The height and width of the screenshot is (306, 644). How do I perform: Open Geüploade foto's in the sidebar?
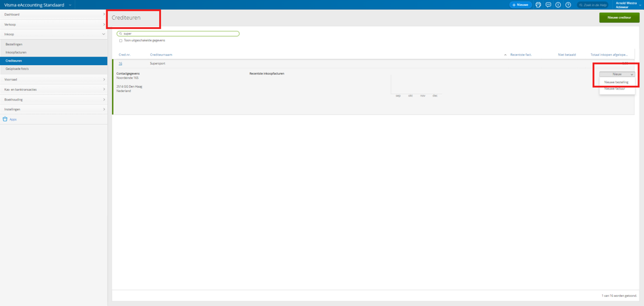coord(17,69)
